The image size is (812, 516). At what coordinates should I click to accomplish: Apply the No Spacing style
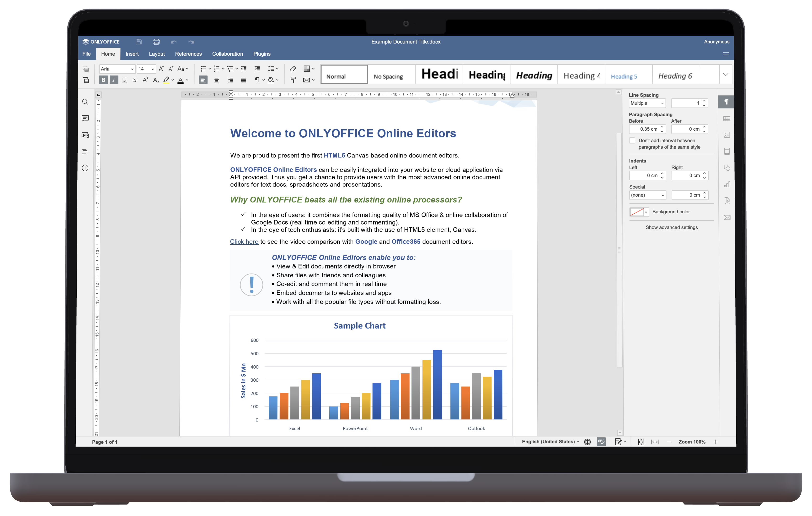pos(391,74)
